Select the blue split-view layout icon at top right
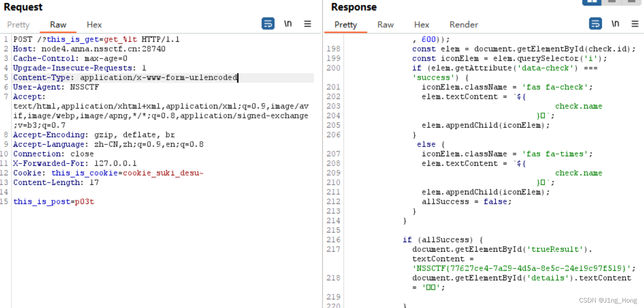Image resolution: width=644 pixels, height=308 pixels. (x=592, y=2)
